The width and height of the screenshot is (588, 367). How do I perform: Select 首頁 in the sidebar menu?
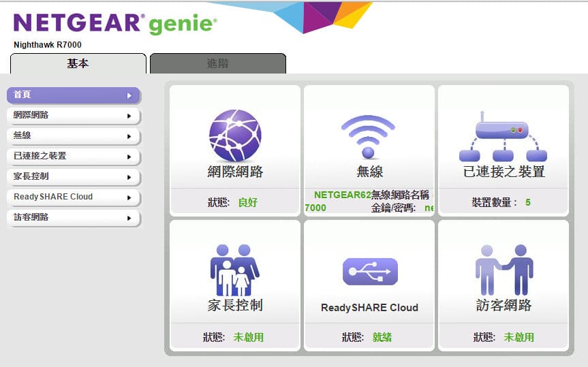tap(74, 95)
